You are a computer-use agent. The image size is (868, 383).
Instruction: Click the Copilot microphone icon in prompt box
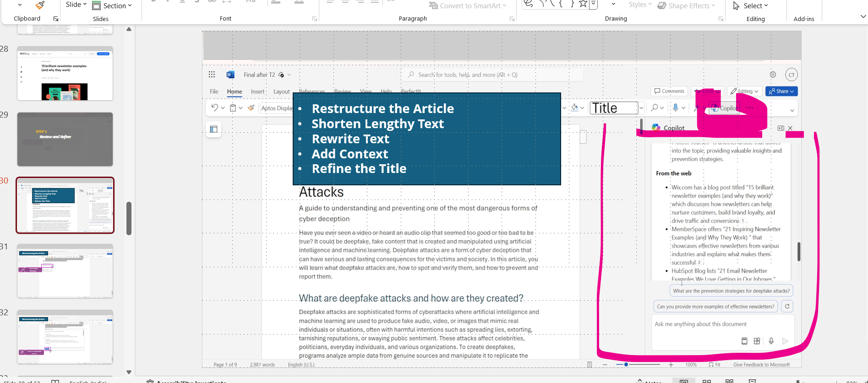pyautogui.click(x=771, y=341)
